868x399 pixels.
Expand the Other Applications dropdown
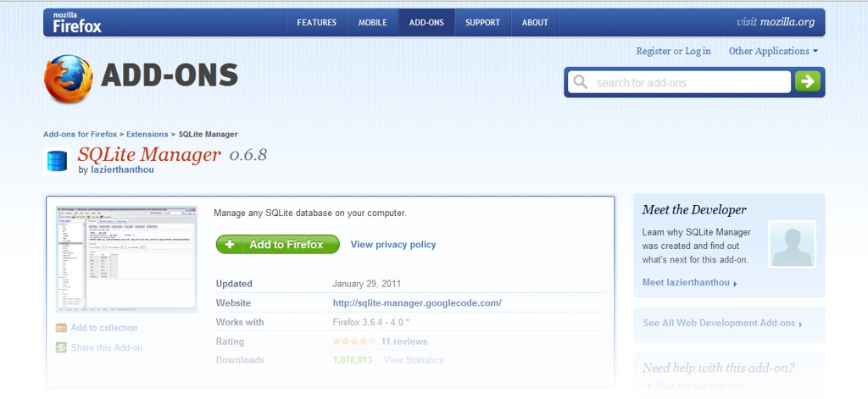pyautogui.click(x=773, y=51)
